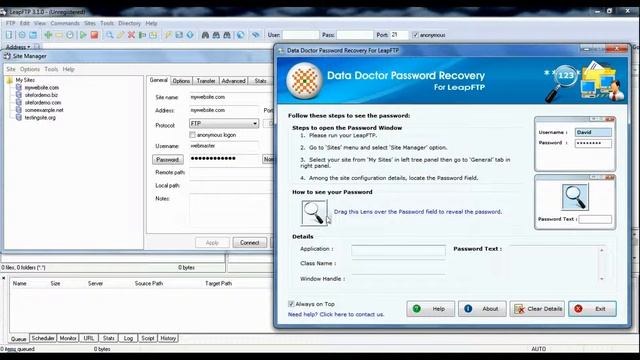
Task: Open the History tab
Action: [x=168, y=338]
